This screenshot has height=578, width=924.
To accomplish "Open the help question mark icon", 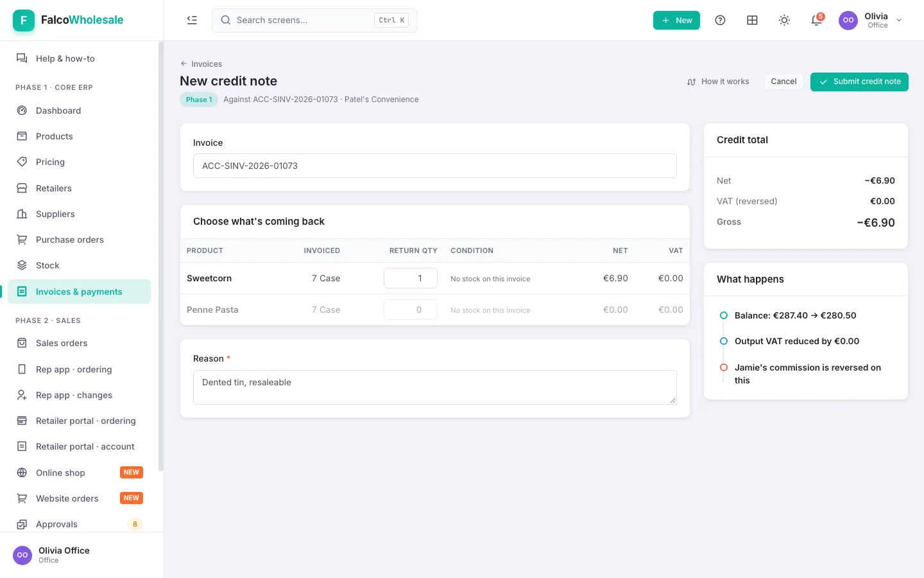I will (x=720, y=20).
